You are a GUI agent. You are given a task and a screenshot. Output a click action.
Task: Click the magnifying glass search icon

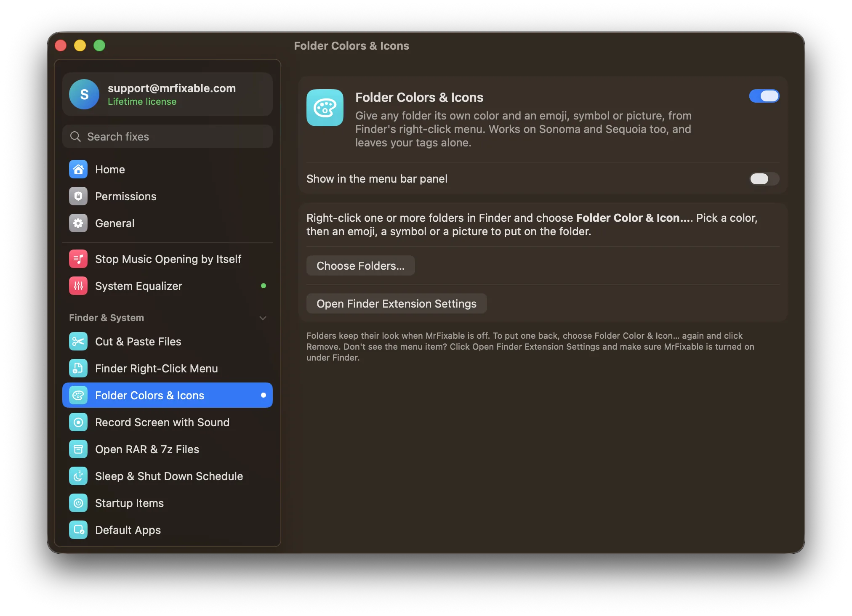(75, 137)
